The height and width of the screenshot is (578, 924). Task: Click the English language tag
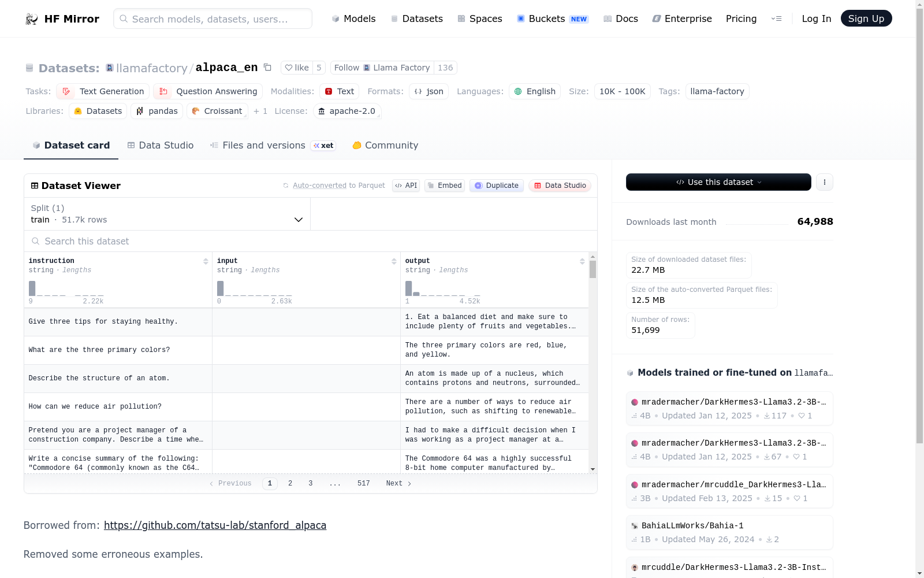point(535,91)
